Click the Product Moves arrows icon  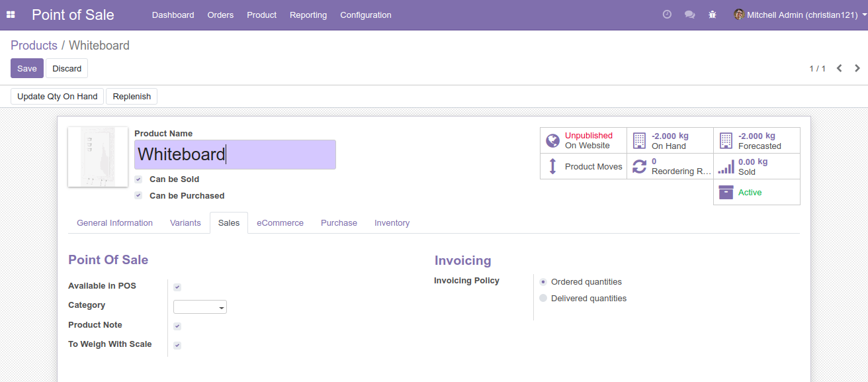tap(553, 166)
